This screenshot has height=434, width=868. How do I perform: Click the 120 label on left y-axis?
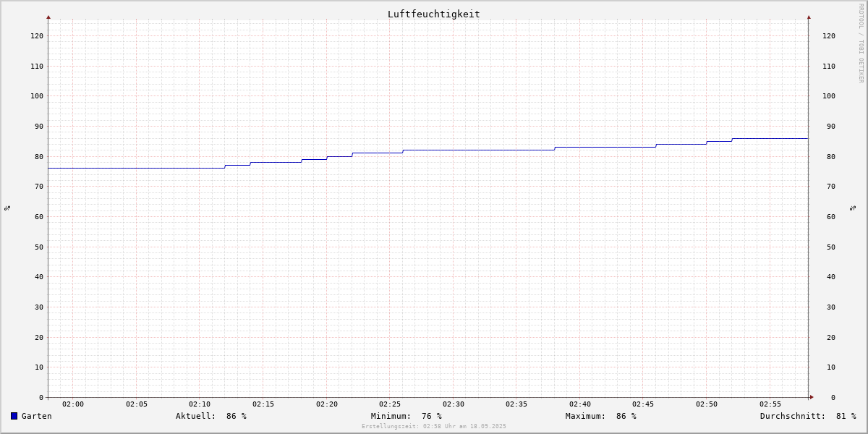coord(37,35)
